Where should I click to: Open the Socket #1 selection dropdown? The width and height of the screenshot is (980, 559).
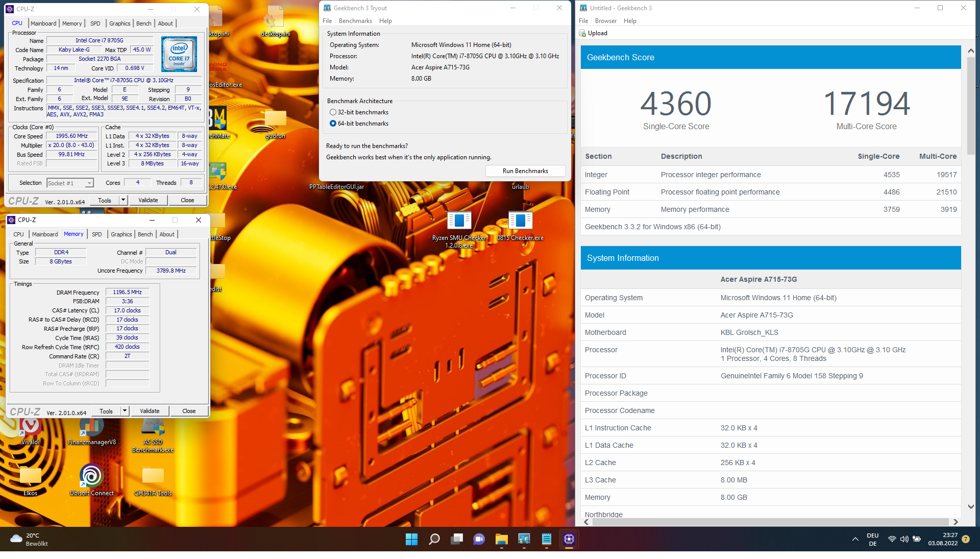point(70,183)
